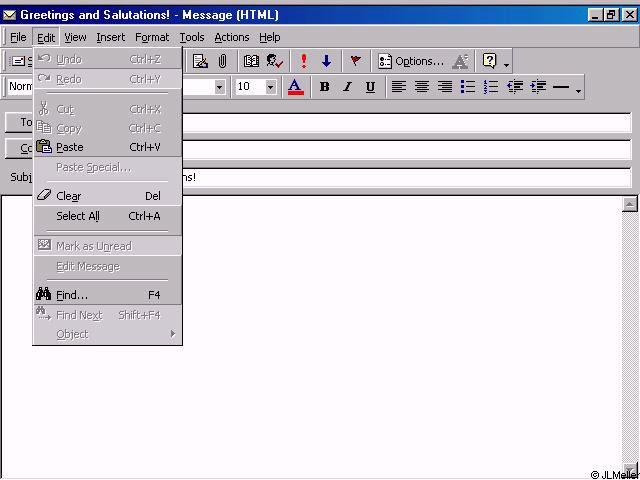The image size is (640, 480).
Task: Choose Paste from the Edit menu
Action: [x=107, y=147]
